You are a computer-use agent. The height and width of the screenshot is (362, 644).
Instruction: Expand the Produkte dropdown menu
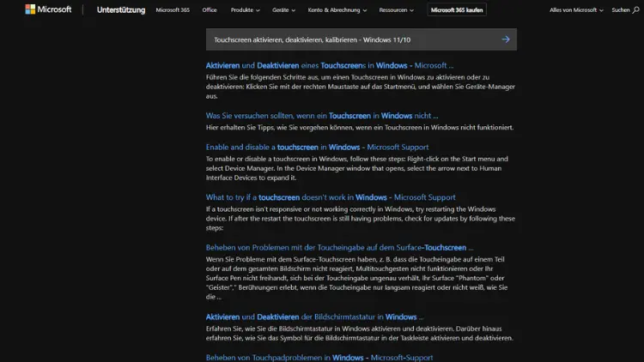(246, 9)
